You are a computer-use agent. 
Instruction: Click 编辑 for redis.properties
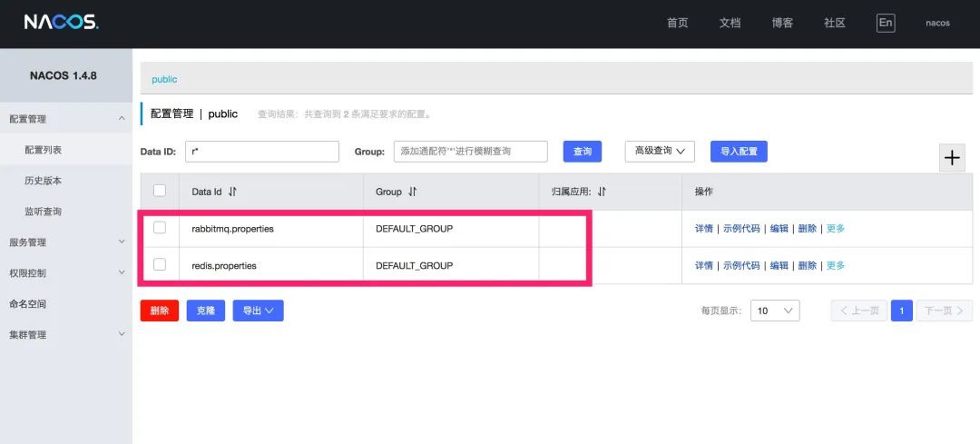click(779, 266)
